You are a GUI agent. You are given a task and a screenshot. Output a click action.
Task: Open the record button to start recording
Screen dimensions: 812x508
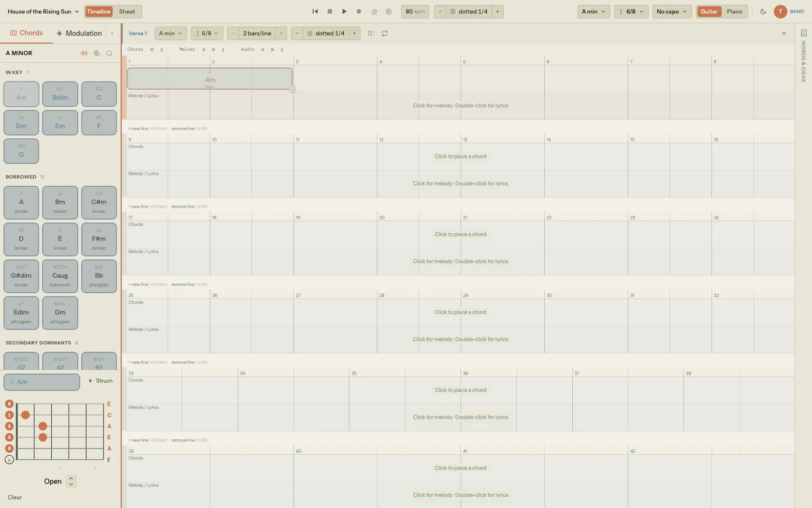[x=359, y=12]
